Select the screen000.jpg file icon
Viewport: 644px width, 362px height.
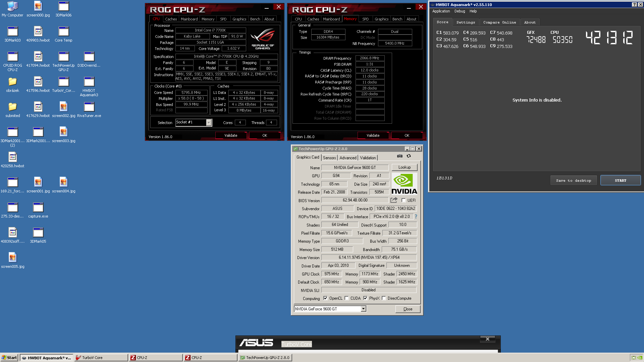point(38,9)
